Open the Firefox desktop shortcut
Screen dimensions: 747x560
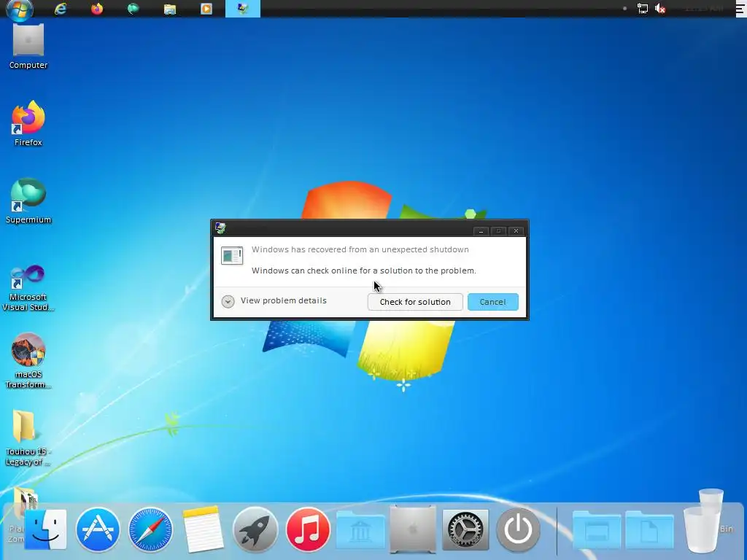click(28, 123)
